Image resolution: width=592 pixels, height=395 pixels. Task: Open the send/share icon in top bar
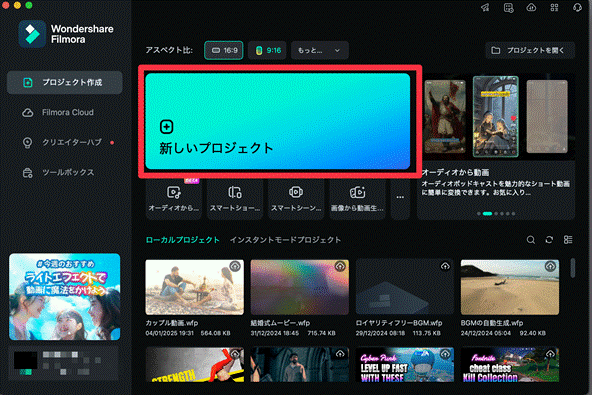[485, 8]
